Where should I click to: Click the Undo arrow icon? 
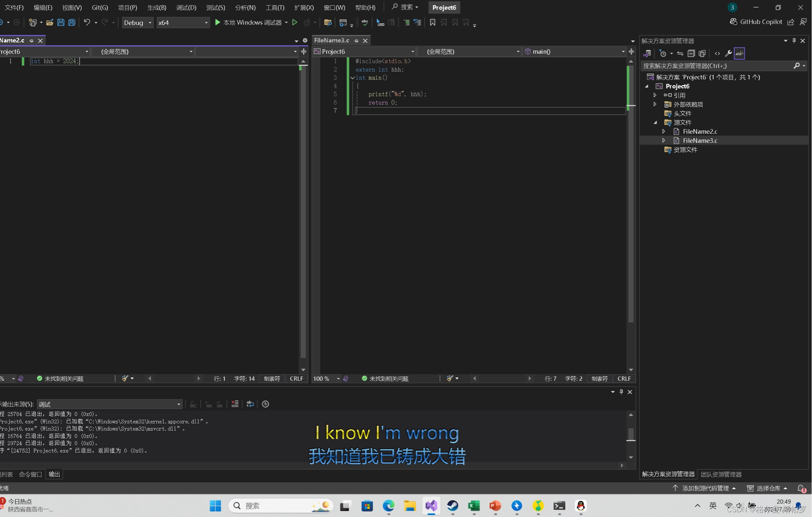tap(87, 23)
